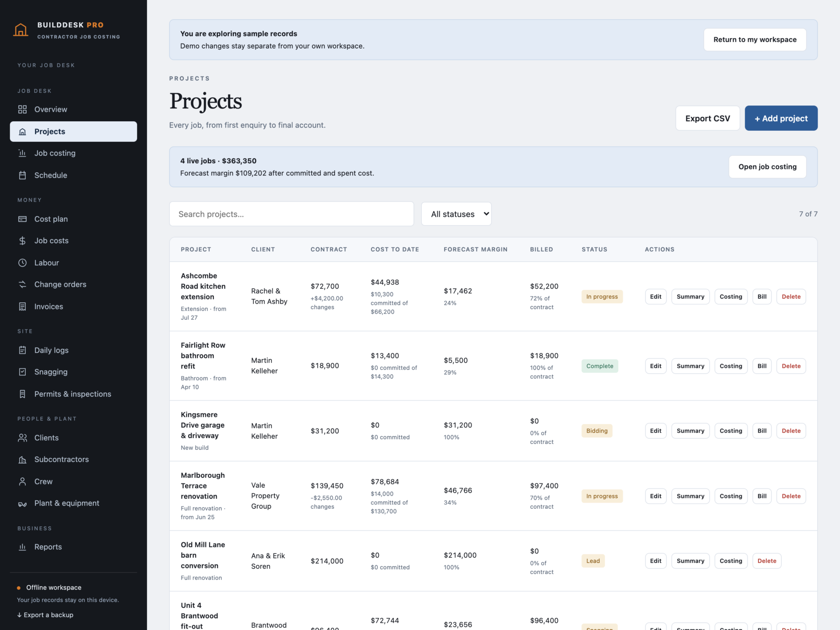The height and width of the screenshot is (630, 840).
Task: Click the Change orders swap arrows icon
Action: point(22,284)
